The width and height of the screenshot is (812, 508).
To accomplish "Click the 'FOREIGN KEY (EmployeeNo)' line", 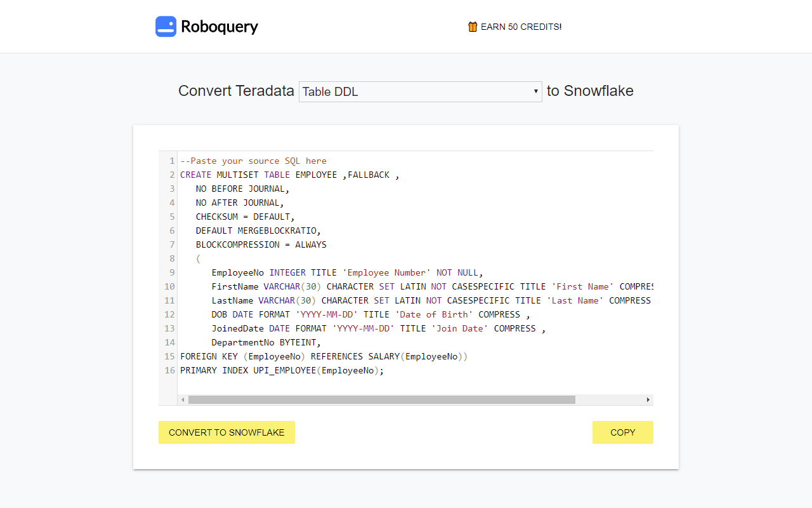I will [324, 356].
